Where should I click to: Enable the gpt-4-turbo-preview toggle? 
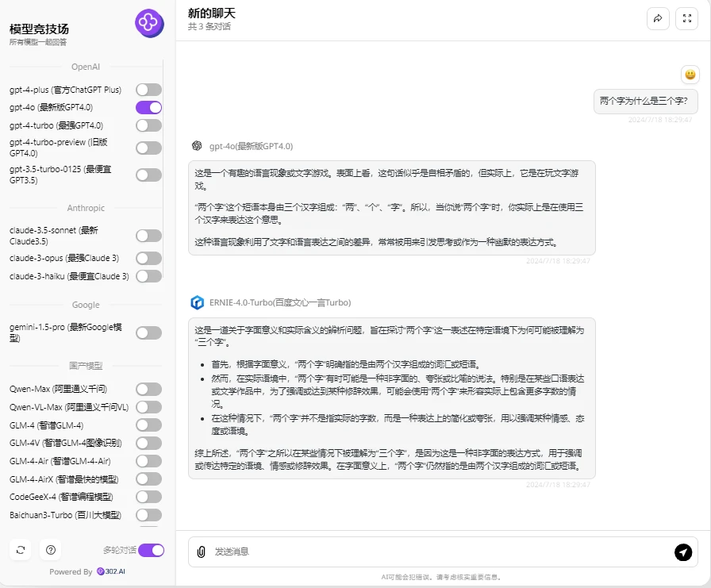tap(148, 148)
